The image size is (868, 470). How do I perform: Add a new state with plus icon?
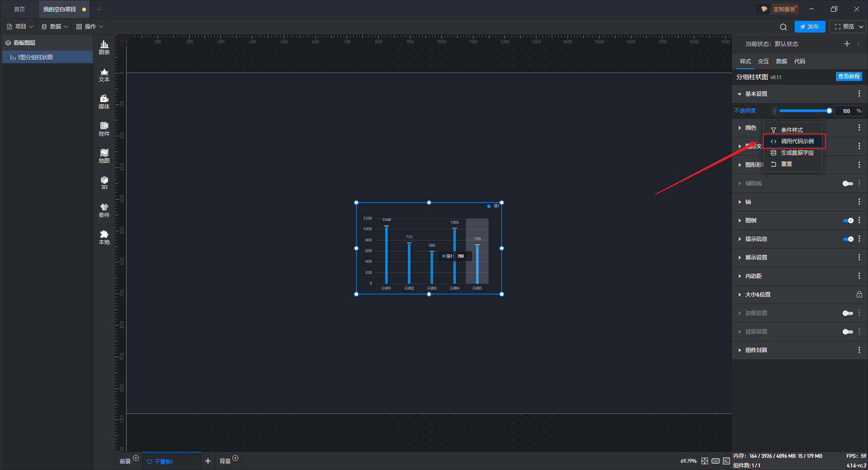point(847,43)
